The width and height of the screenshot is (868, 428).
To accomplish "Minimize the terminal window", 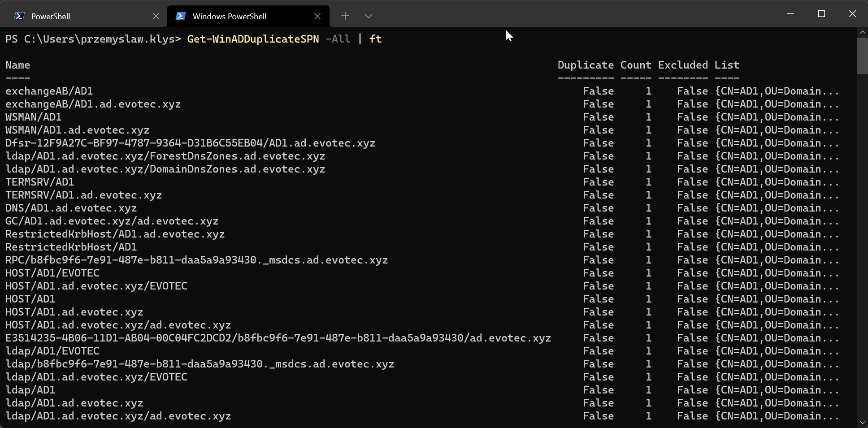I will [x=790, y=14].
